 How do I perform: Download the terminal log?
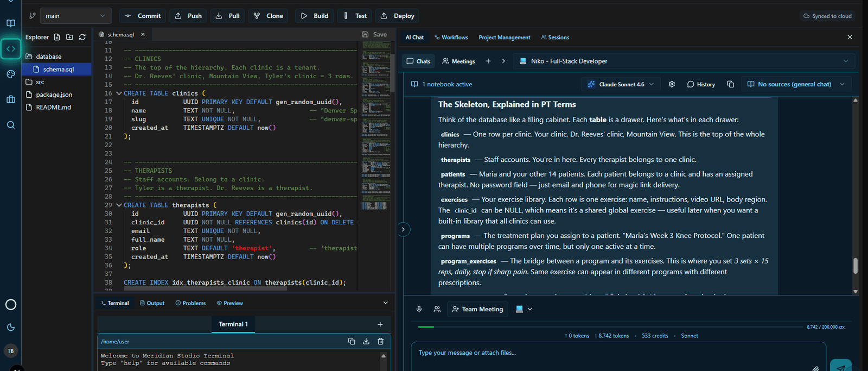pos(366,341)
